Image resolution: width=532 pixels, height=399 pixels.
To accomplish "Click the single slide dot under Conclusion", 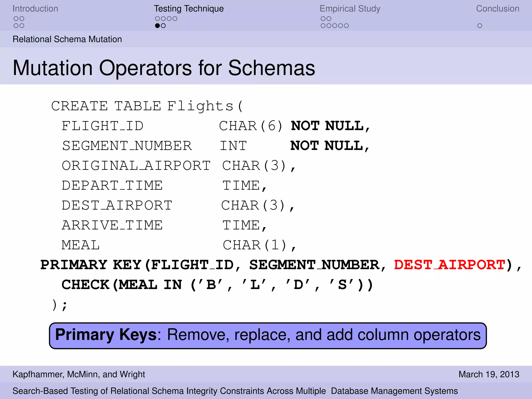I will coord(480,26).
